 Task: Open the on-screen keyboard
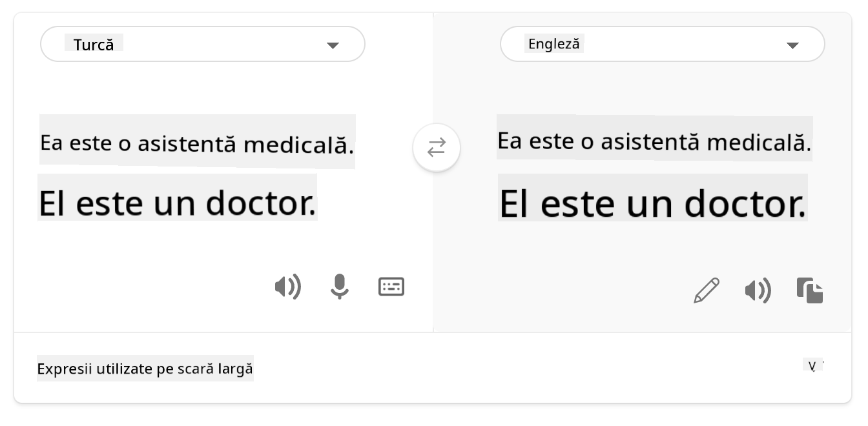pyautogui.click(x=391, y=287)
